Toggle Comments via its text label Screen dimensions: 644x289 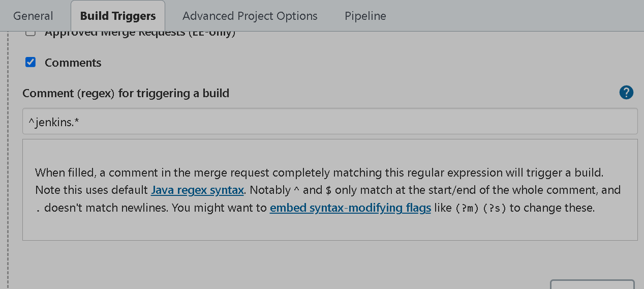tap(73, 63)
